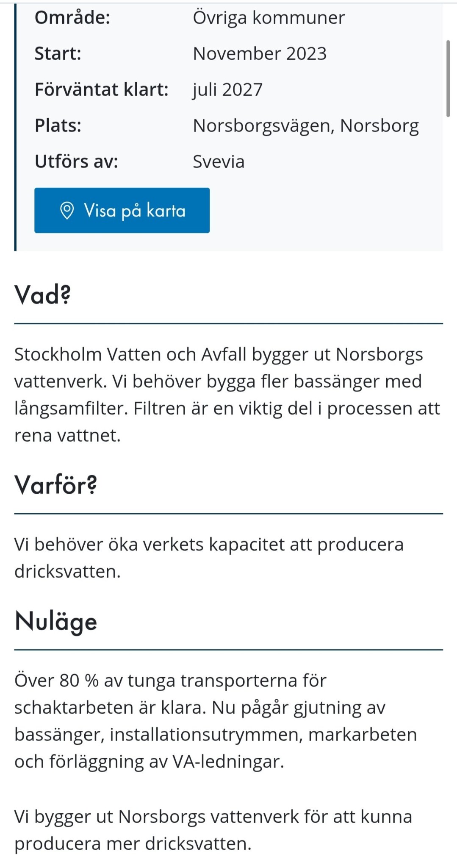
Task: Click the Start value November 2023
Action: (x=260, y=54)
